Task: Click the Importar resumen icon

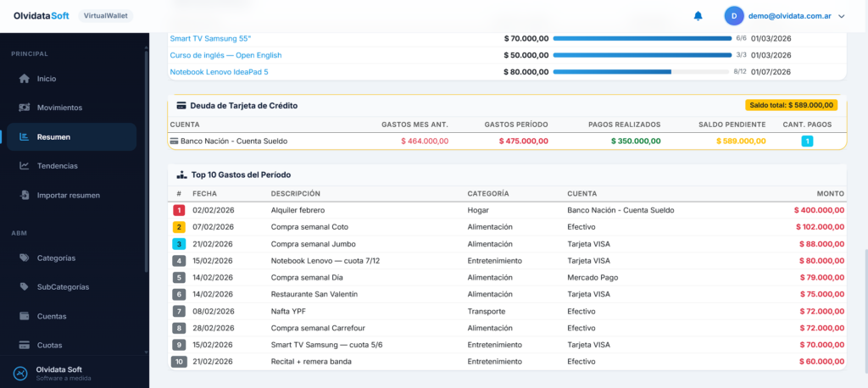Action: pyautogui.click(x=25, y=196)
